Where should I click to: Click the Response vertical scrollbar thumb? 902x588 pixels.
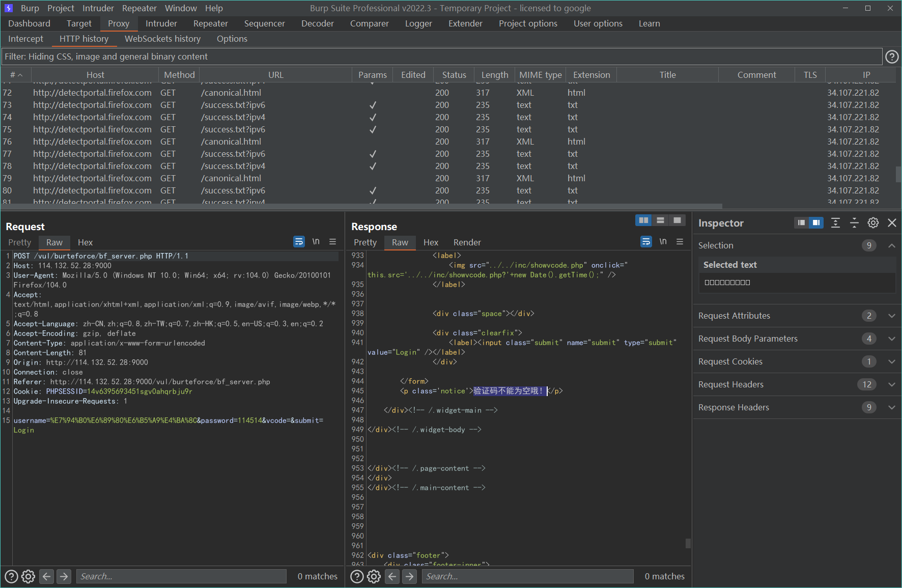[x=688, y=543]
